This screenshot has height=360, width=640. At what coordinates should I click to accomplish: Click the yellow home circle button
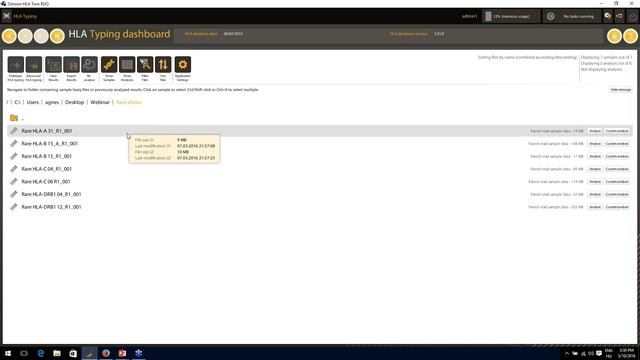[57, 36]
